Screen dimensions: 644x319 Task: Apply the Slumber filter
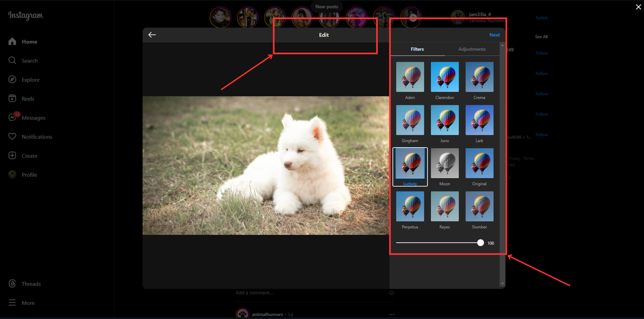[479, 206]
